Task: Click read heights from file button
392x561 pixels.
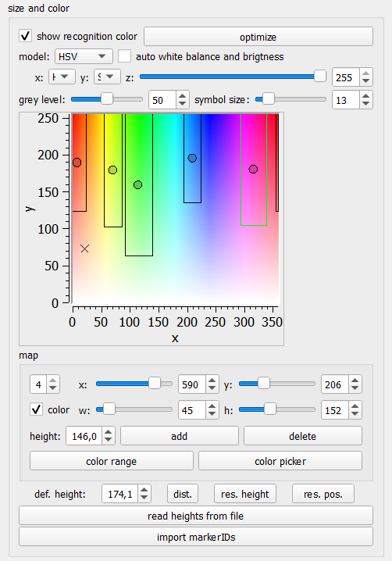Action: click(196, 516)
